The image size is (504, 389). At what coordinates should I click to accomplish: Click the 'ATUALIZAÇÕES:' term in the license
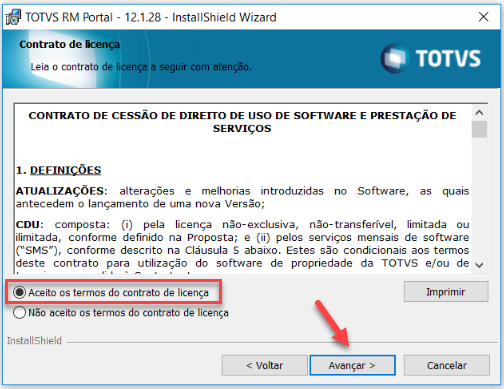tap(62, 191)
